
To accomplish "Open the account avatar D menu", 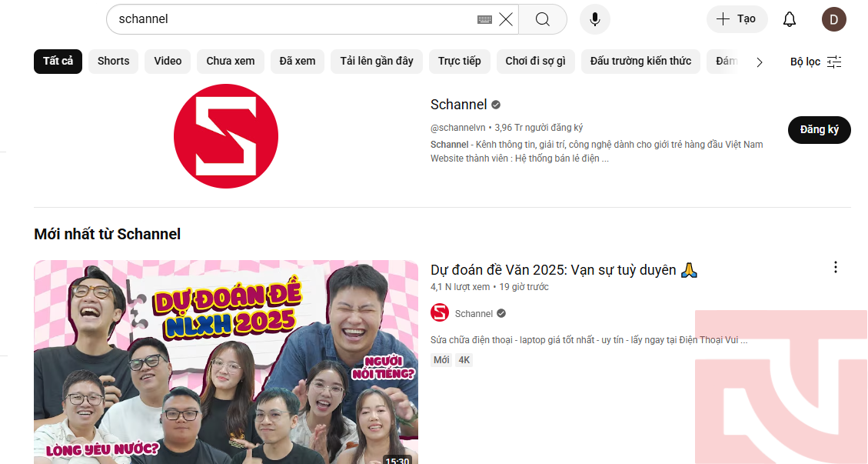I will (x=833, y=19).
